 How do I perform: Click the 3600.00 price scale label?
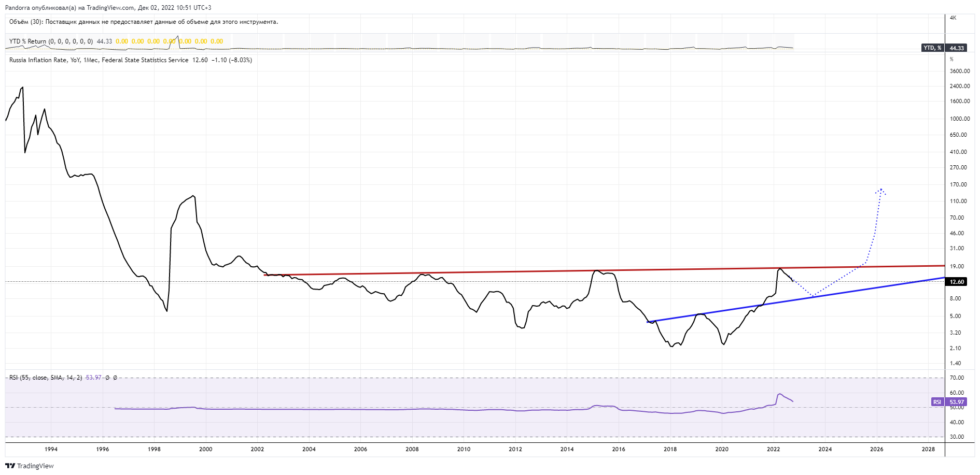point(960,71)
